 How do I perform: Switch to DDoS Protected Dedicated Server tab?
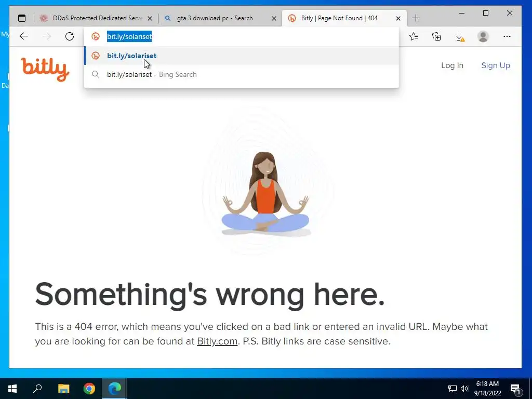point(96,18)
